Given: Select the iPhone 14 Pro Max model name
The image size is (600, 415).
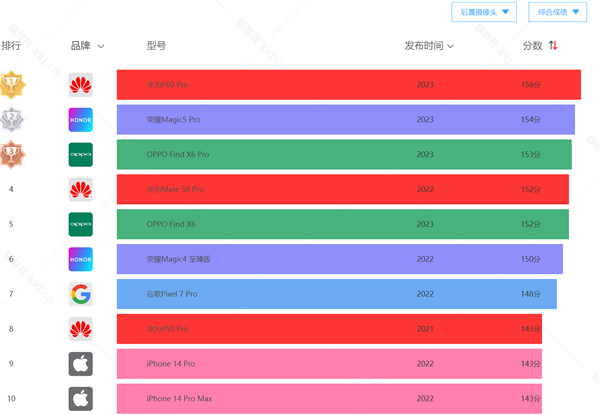Looking at the screenshot, I should coord(179,399).
